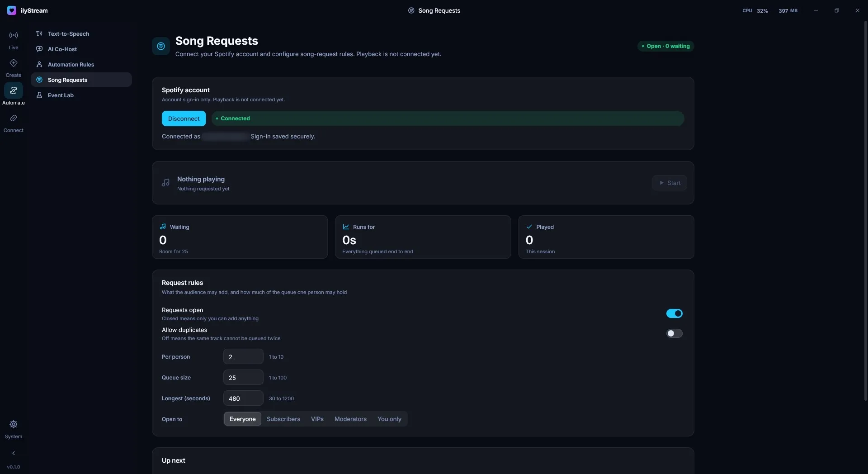The height and width of the screenshot is (474, 868).
Task: Click the Runs for chart icon
Action: tap(346, 227)
